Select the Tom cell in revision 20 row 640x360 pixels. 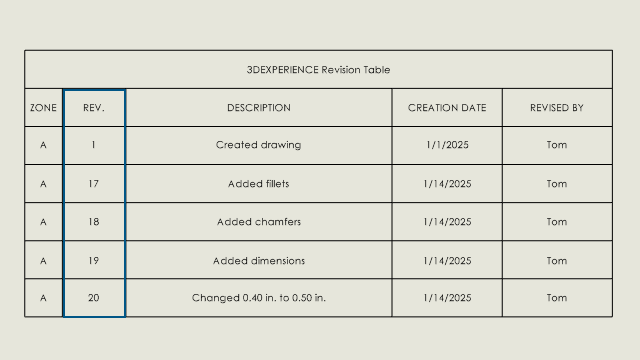click(x=557, y=298)
